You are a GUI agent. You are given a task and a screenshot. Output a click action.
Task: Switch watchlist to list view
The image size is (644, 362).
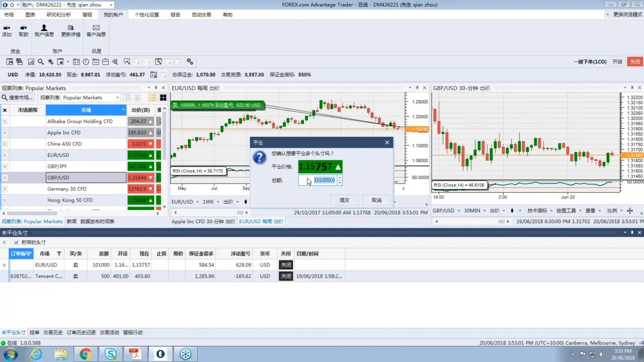coord(152,98)
